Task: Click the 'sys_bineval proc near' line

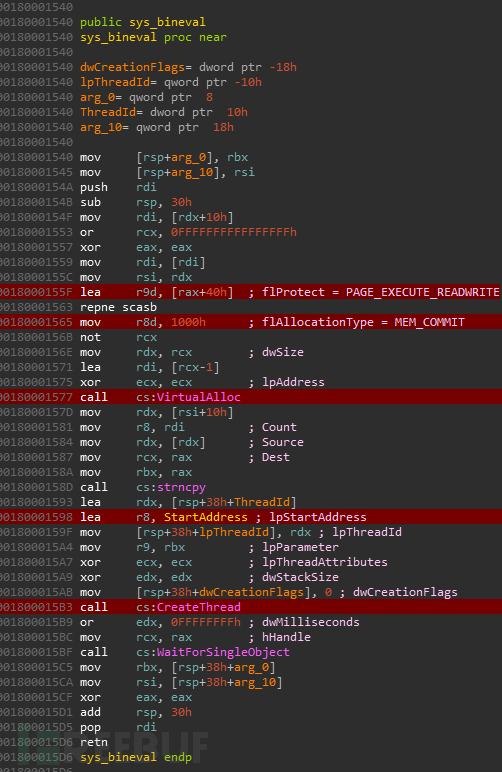Action: click(153, 37)
